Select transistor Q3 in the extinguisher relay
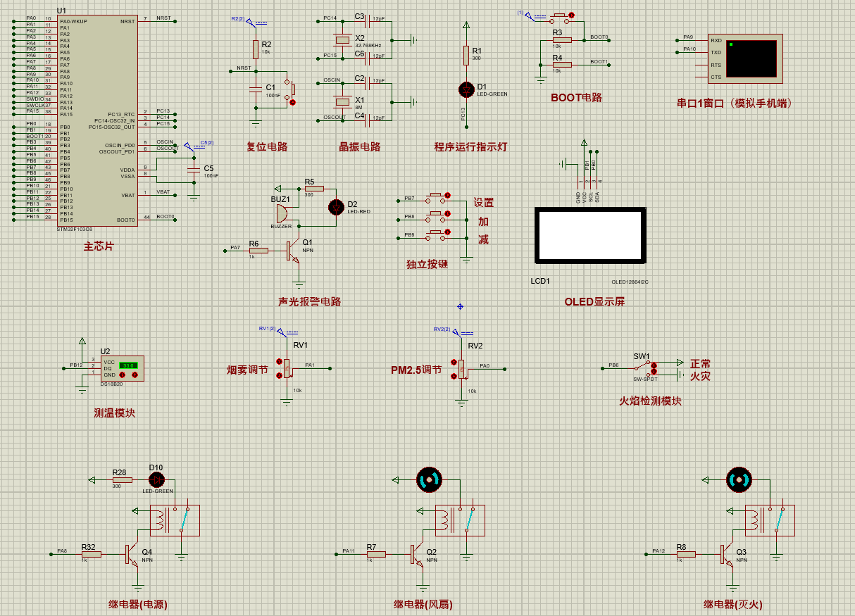This screenshot has height=616, width=855. coord(728,555)
